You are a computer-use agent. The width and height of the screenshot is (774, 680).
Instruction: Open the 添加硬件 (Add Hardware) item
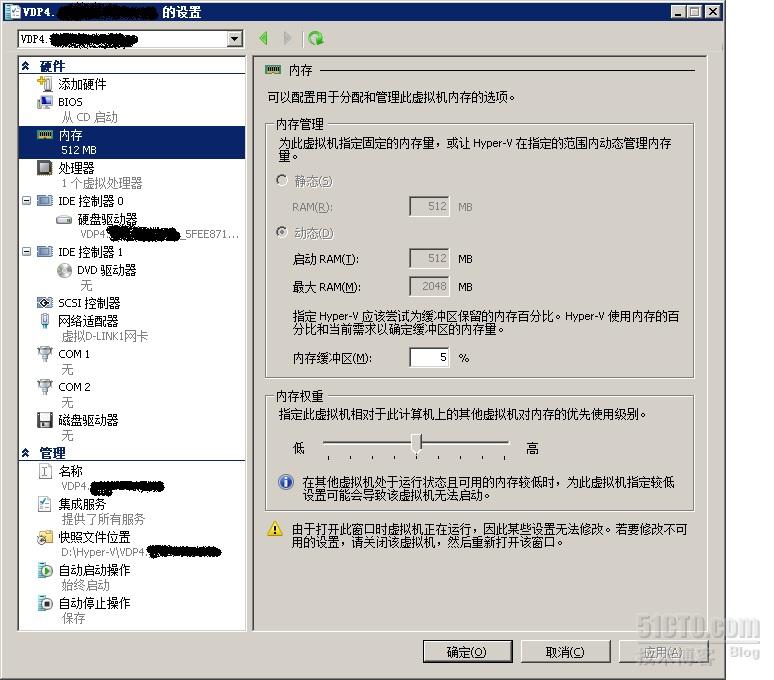click(x=82, y=84)
